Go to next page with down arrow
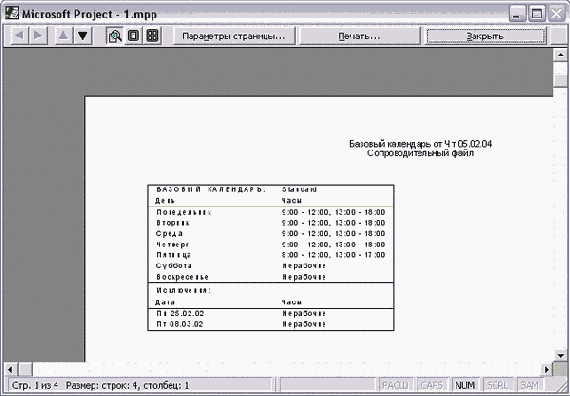570x396 pixels. coord(83,36)
